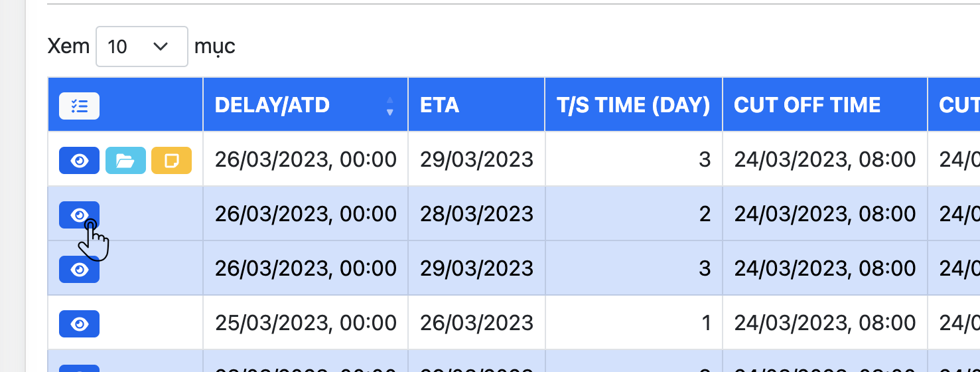Select cell showing ETA 26/03/2023
This screenshot has height=372, width=980.
(476, 323)
